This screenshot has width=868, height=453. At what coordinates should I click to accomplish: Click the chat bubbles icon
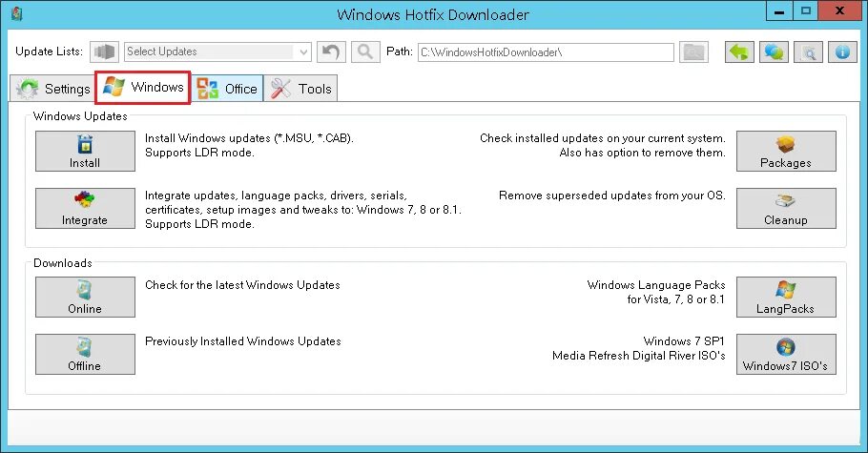(x=774, y=52)
